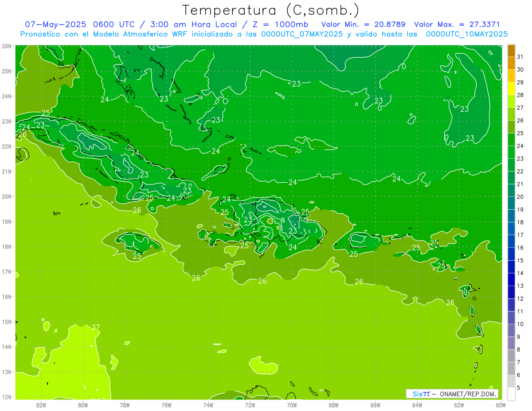Viewport: 532px width, 411px height.
Task: Click the 'Temperatura (C,somb.)' map title
Action: point(271,10)
